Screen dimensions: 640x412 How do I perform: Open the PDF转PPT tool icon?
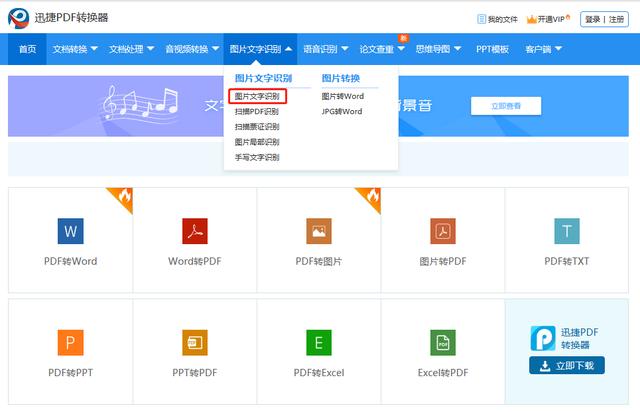[x=71, y=343]
